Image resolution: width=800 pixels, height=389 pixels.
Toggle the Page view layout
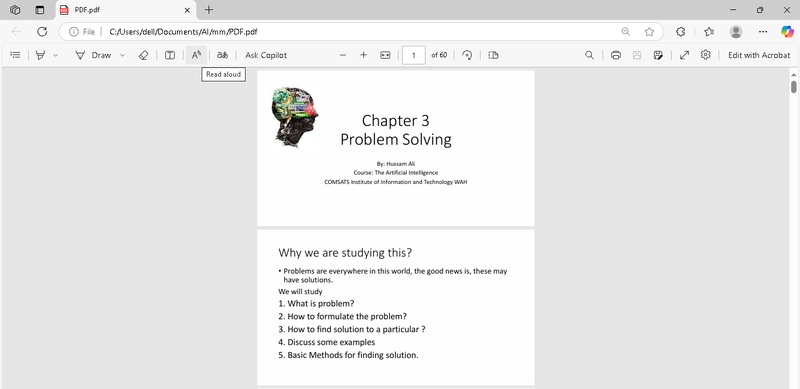coord(493,55)
